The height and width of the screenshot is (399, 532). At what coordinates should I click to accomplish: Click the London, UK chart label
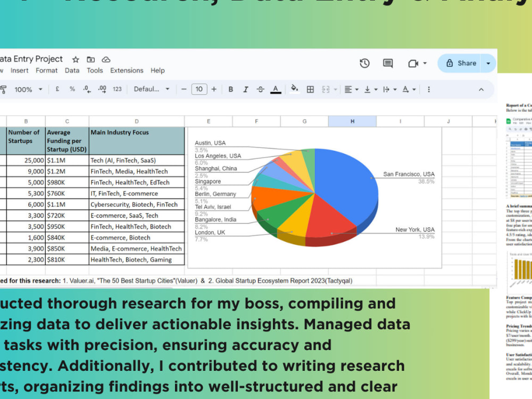coord(210,232)
